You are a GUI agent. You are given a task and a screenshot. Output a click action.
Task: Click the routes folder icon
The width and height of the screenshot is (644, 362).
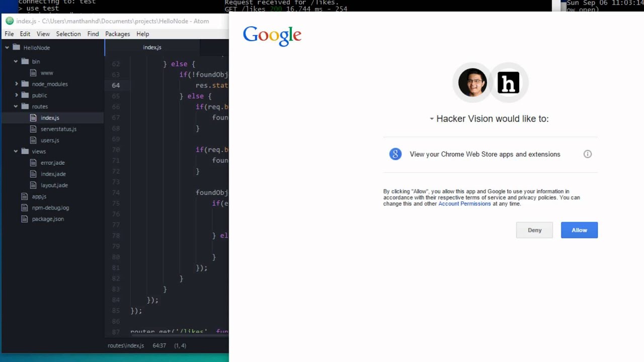(25, 107)
